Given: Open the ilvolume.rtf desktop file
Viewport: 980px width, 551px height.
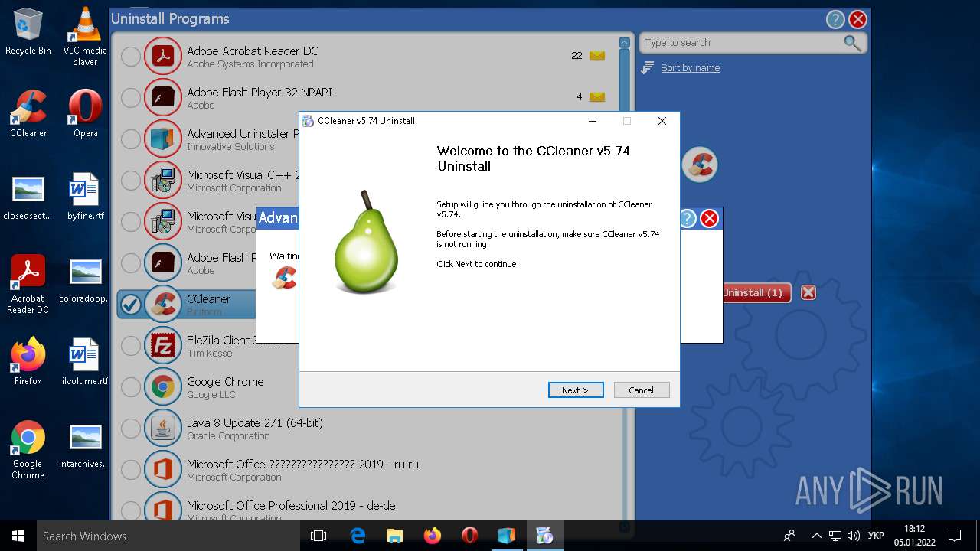Looking at the screenshot, I should 85,361.
